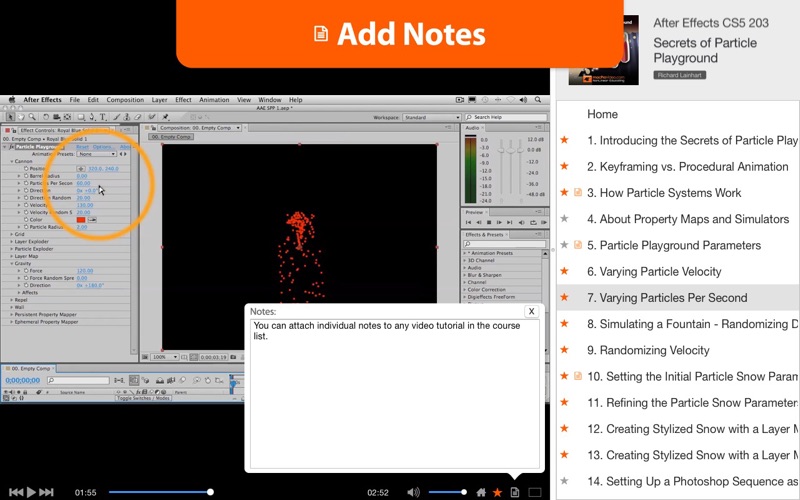Collapse the Cannon property group
The height and width of the screenshot is (500, 800).
pyautogui.click(x=12, y=161)
